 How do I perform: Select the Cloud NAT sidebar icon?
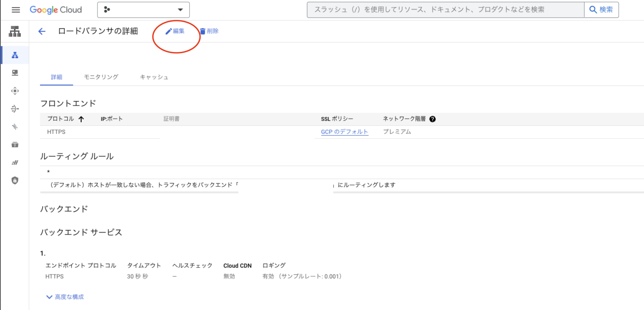(15, 109)
